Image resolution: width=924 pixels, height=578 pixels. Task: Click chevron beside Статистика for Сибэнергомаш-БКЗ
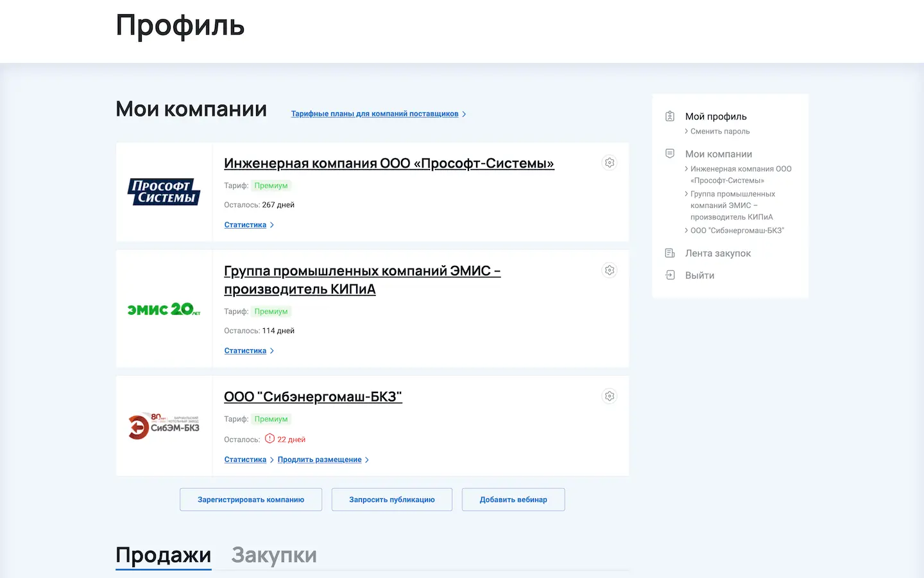point(272,460)
